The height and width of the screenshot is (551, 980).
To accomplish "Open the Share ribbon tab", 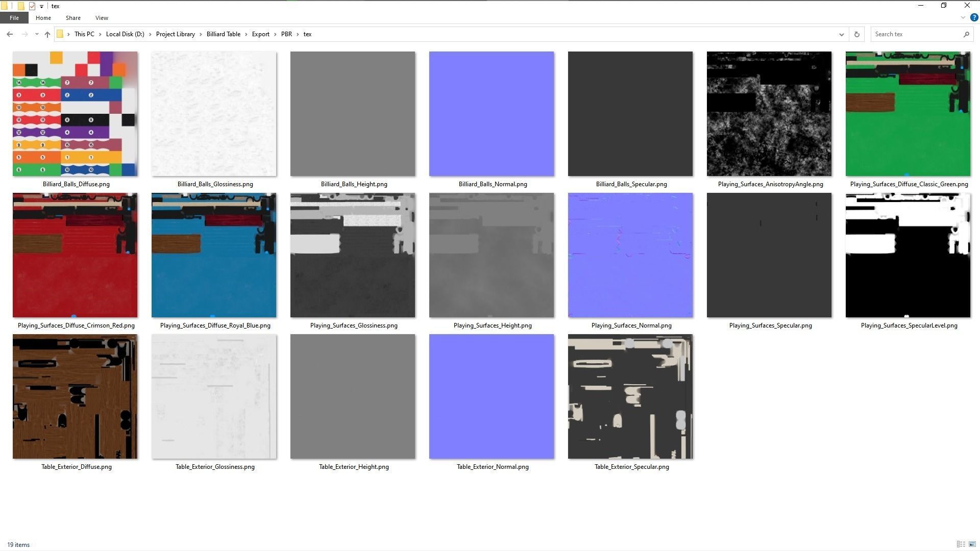I will [x=73, y=18].
